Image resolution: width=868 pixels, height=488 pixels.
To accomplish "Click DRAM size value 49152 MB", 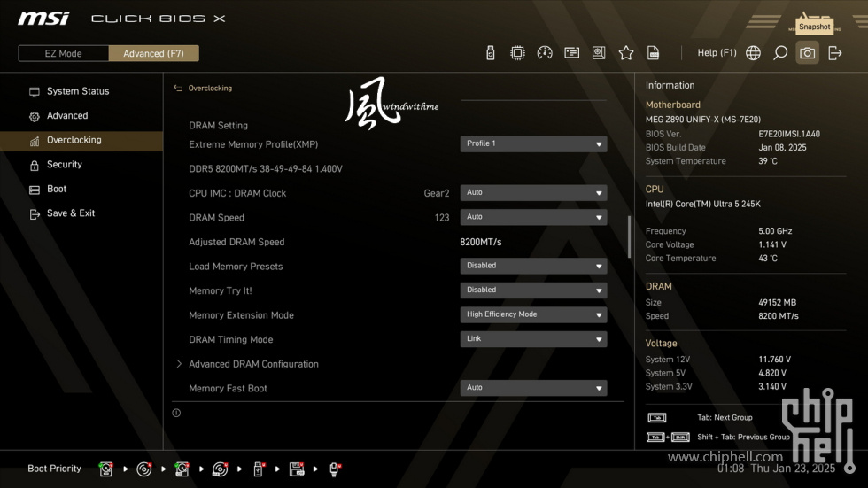I will [x=778, y=303].
